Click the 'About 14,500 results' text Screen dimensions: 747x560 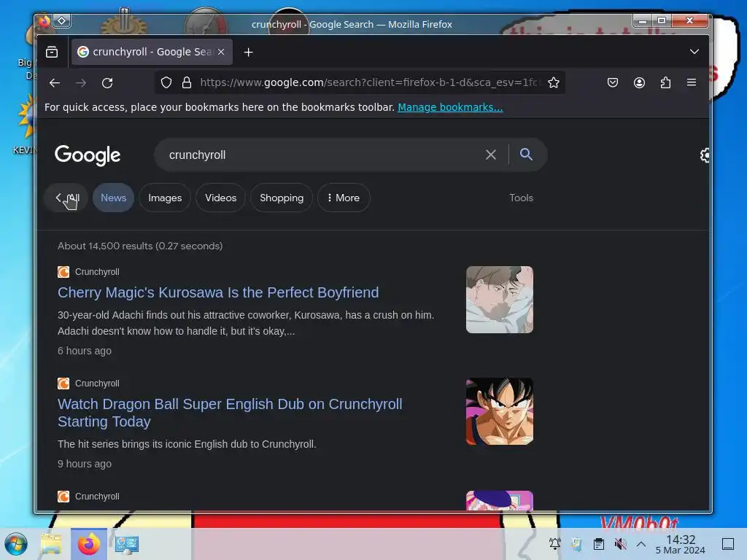click(x=140, y=246)
